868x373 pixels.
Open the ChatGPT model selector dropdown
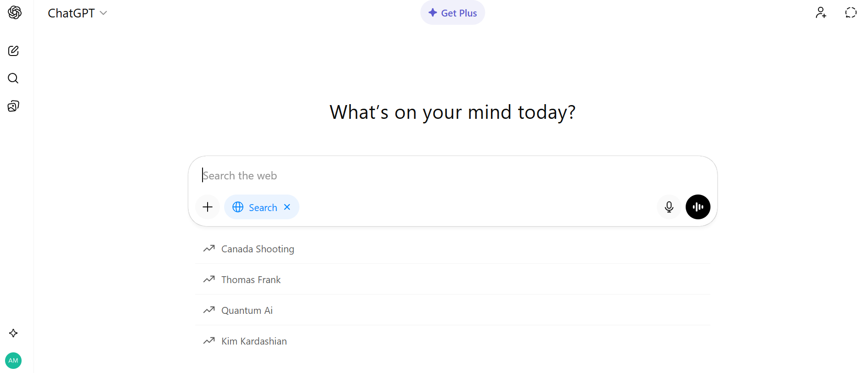click(x=77, y=13)
